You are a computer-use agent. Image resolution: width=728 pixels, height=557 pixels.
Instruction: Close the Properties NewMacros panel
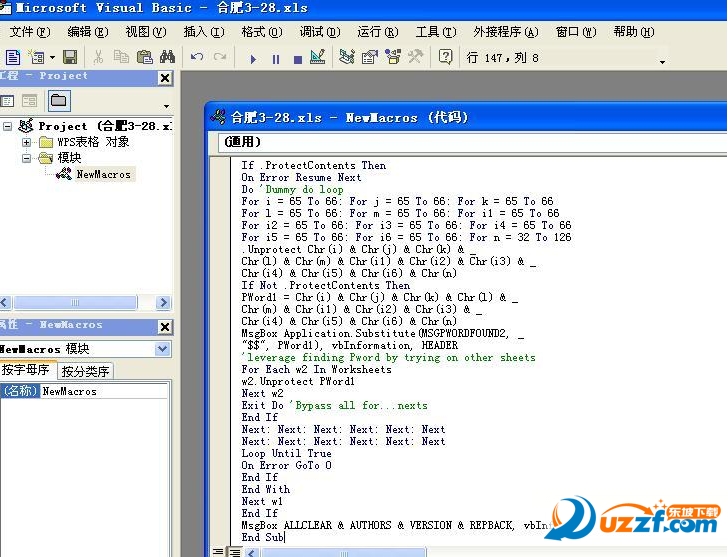click(165, 327)
